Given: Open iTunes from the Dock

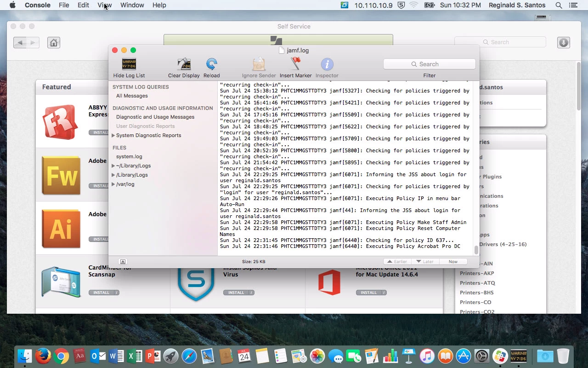Looking at the screenshot, I should (x=427, y=356).
